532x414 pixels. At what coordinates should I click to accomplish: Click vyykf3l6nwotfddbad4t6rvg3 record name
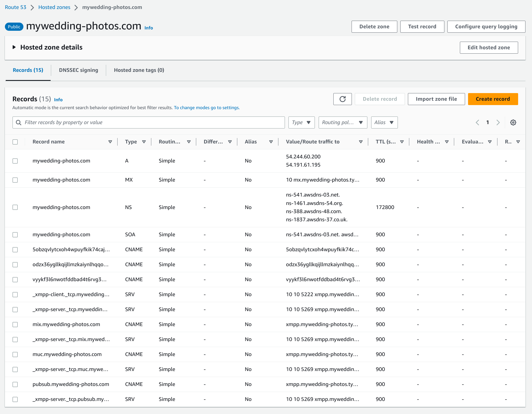69,280
